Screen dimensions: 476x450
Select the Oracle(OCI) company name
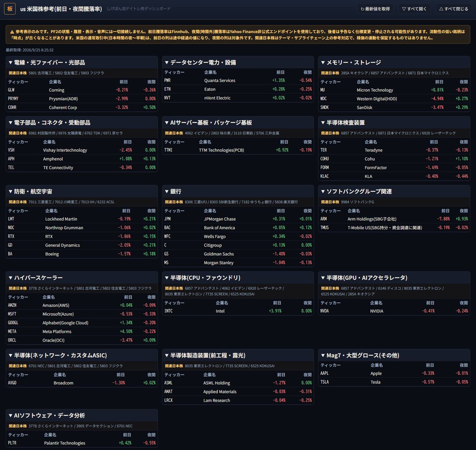pyautogui.click(x=54, y=341)
